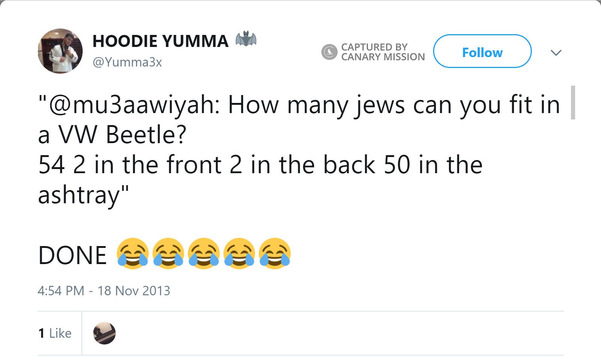Open the @Yumma3x handle link
This screenshot has width=601, height=364.
click(127, 62)
